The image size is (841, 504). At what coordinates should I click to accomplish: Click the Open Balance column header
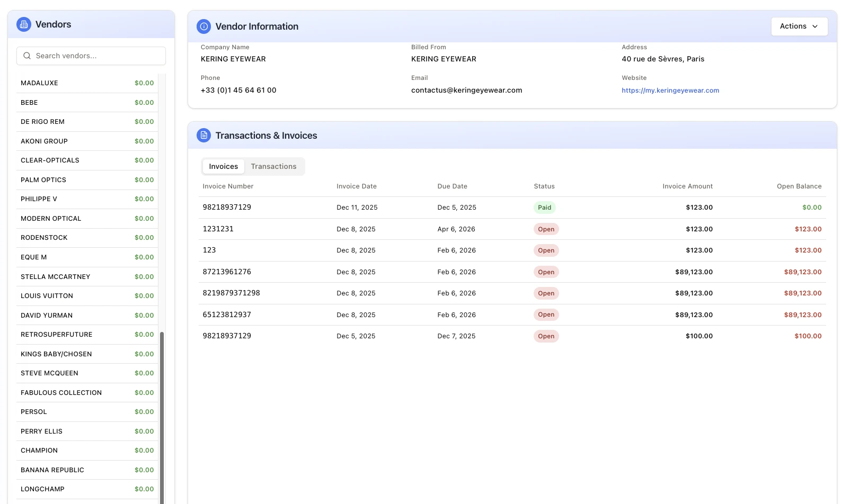pyautogui.click(x=799, y=186)
